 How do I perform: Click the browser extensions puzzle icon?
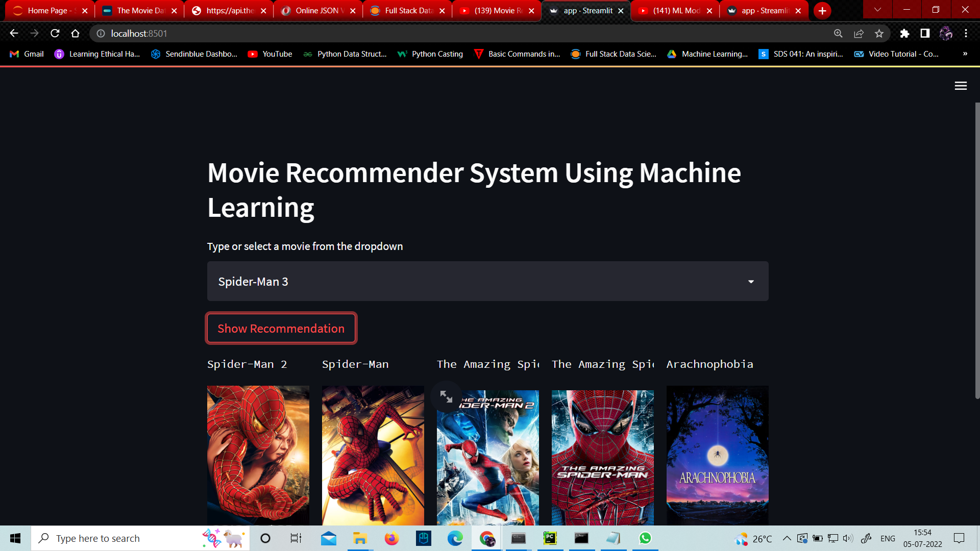(904, 33)
